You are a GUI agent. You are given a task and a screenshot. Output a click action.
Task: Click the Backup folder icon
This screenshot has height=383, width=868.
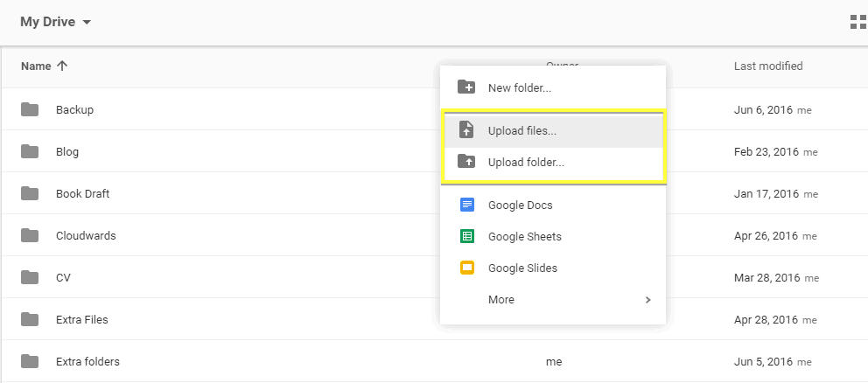pyautogui.click(x=31, y=109)
